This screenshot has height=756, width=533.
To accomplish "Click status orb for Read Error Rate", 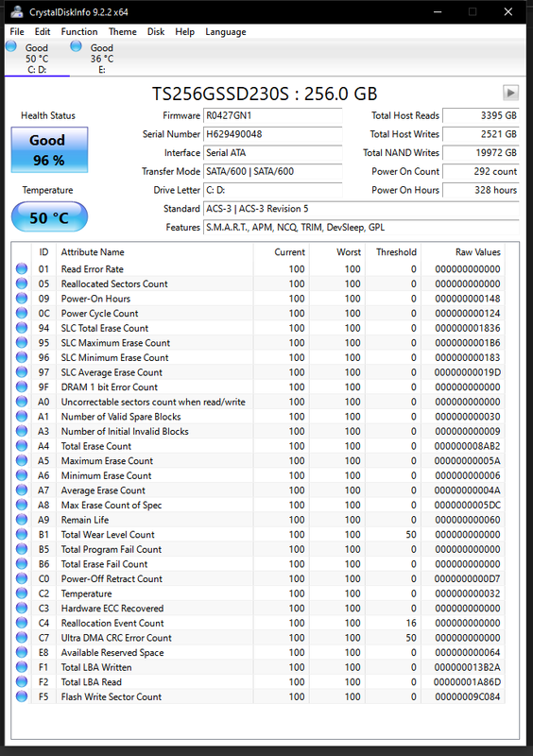I will tap(22, 269).
